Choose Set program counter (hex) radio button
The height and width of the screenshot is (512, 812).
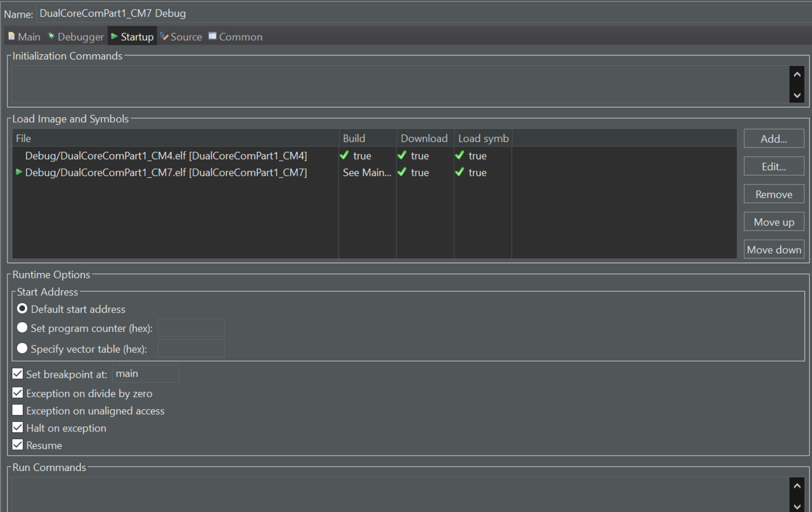click(22, 328)
